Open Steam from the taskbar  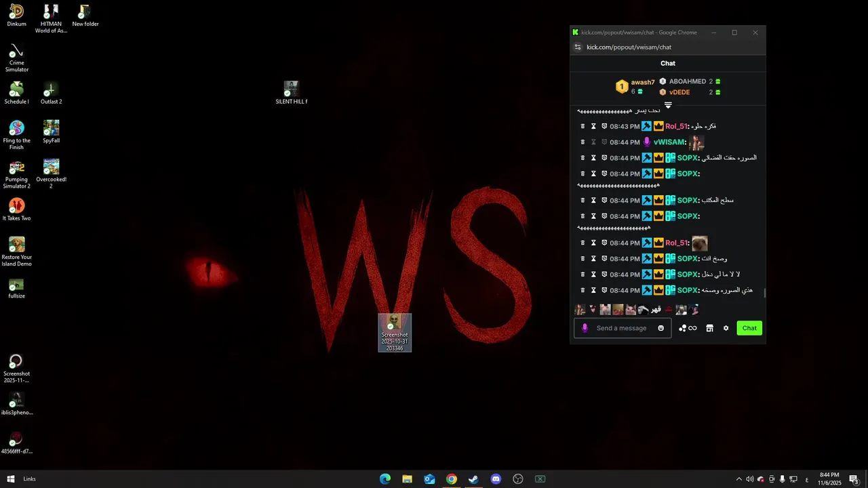pyautogui.click(x=473, y=479)
